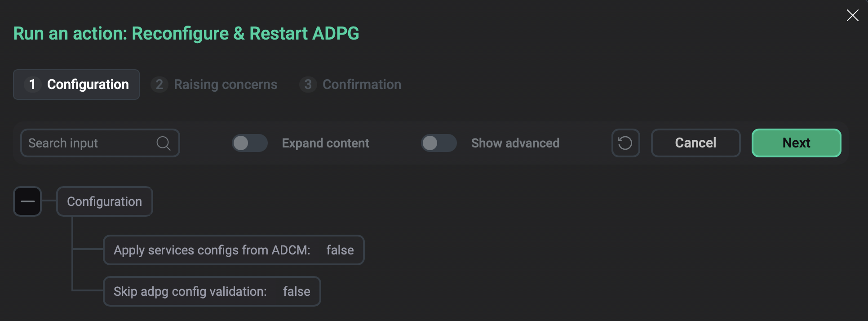
Task: Click the close X icon of the dialog
Action: click(852, 15)
